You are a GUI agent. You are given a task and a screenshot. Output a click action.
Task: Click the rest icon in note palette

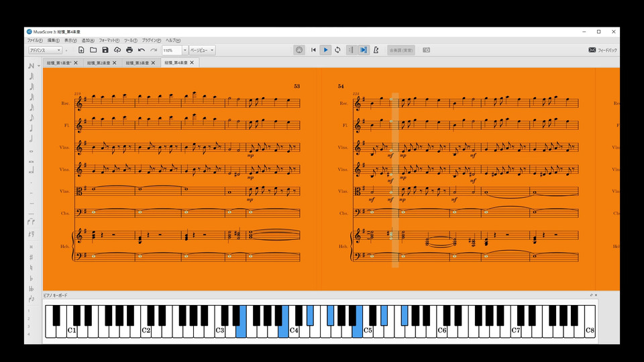point(32,235)
